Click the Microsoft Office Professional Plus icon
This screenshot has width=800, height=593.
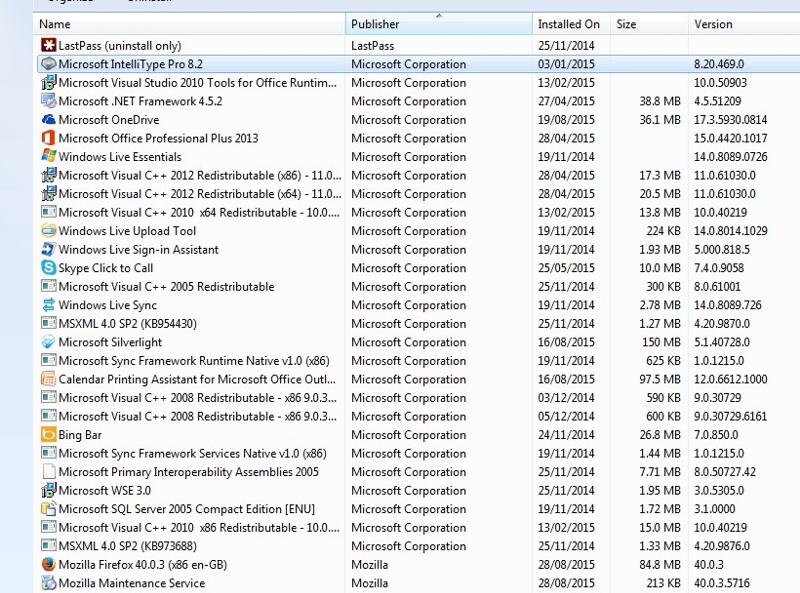point(48,138)
